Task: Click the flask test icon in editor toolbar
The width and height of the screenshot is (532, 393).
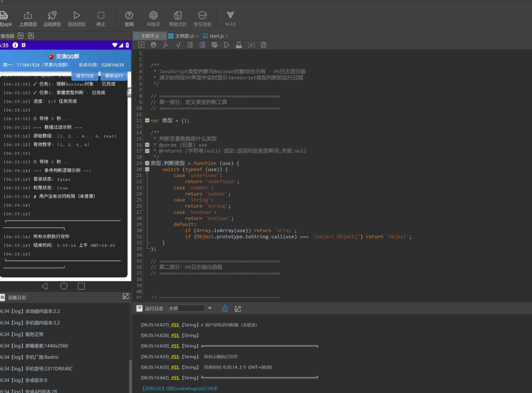Action: 239,45
